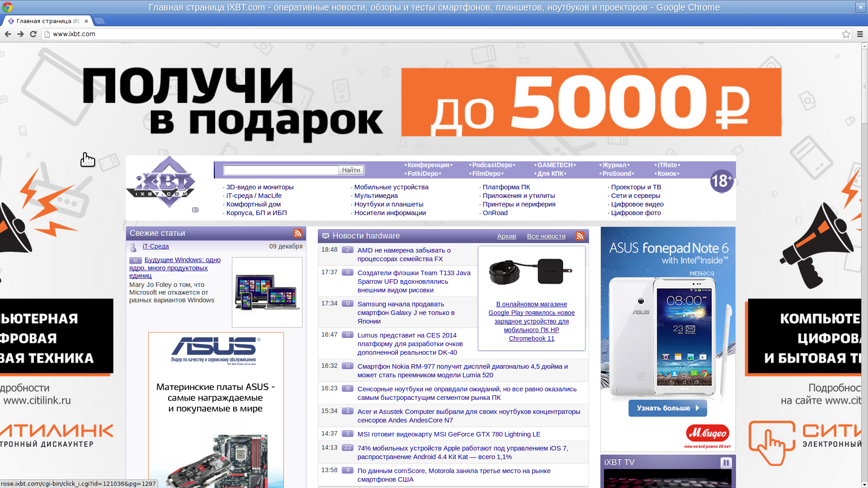Viewport: 868px width, 488px height.
Task: Bookmark page with the star icon
Action: 846,34
